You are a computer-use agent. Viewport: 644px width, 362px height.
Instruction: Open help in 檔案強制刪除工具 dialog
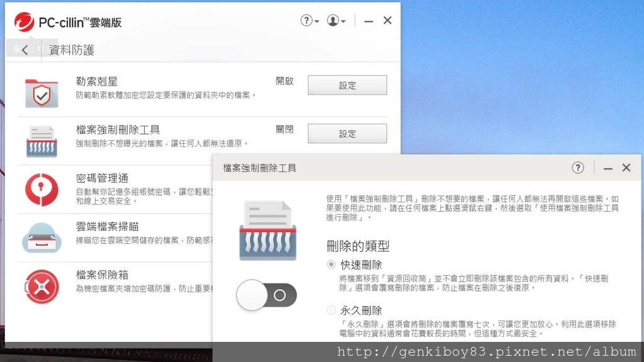577,167
